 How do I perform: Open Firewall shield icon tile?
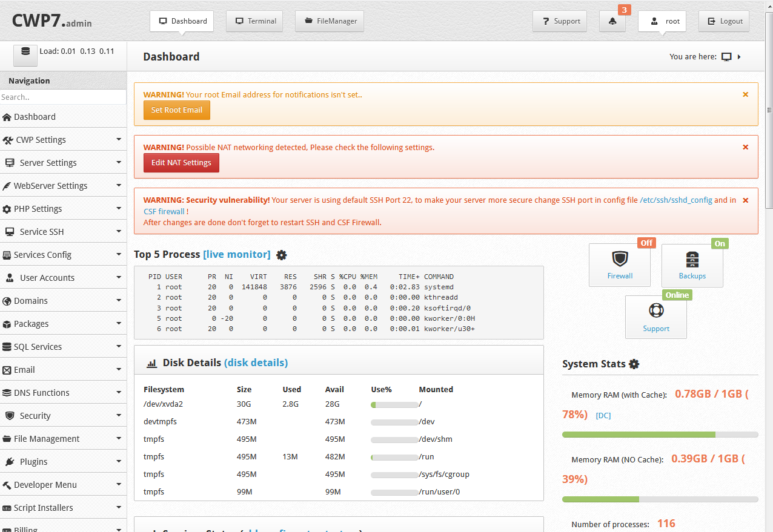[620, 265]
